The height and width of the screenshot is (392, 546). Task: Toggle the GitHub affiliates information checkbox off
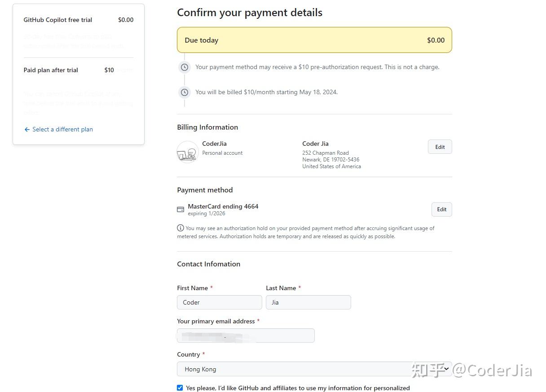(180, 388)
